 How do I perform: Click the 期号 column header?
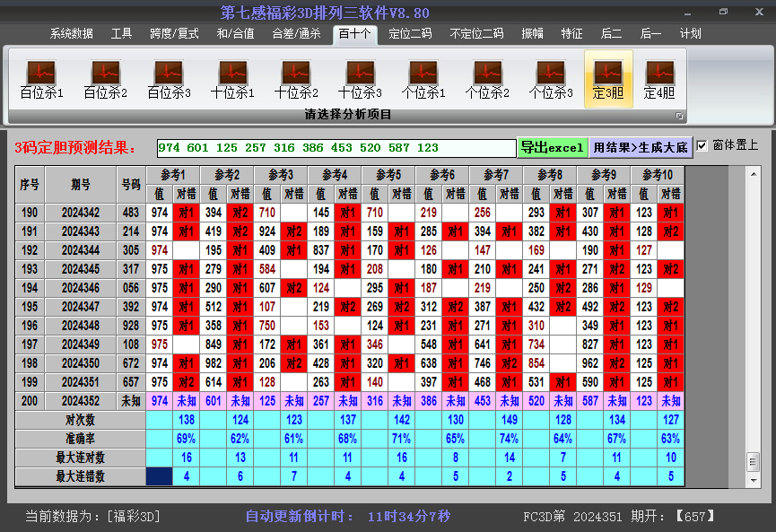(81, 185)
